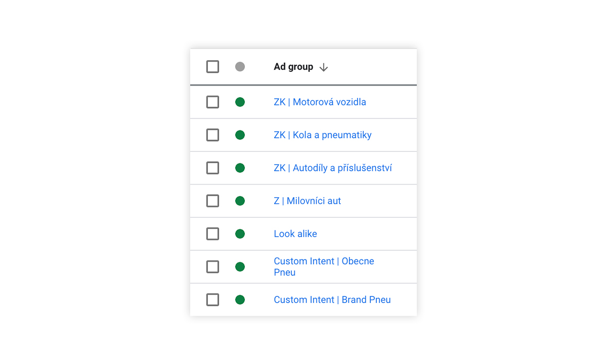
Task: Check the Custom Intent | Brand Pneu checkbox
Action: (212, 300)
